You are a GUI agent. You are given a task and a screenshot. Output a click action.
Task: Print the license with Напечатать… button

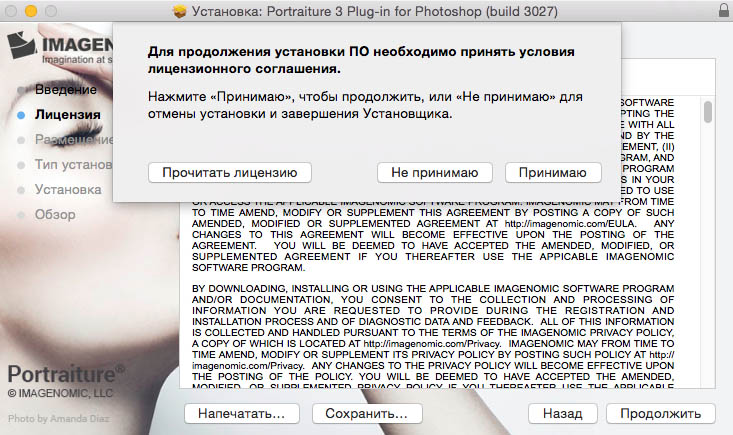(x=242, y=414)
